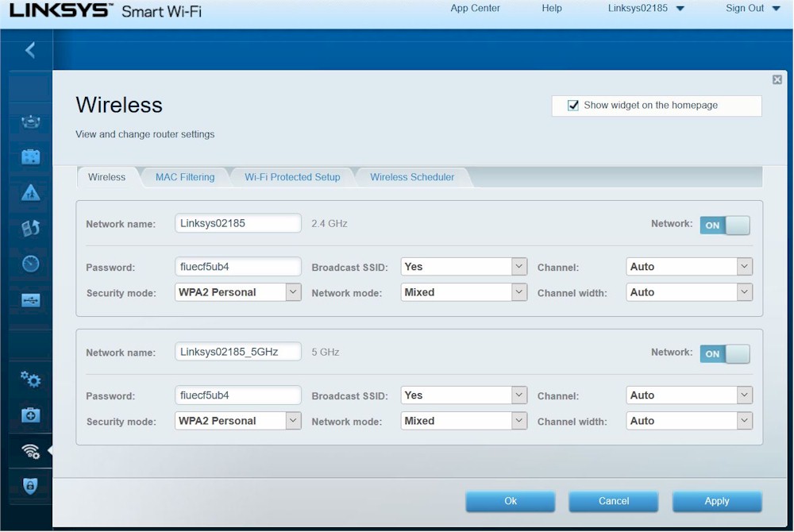Click the 5 GHz band label

point(325,353)
